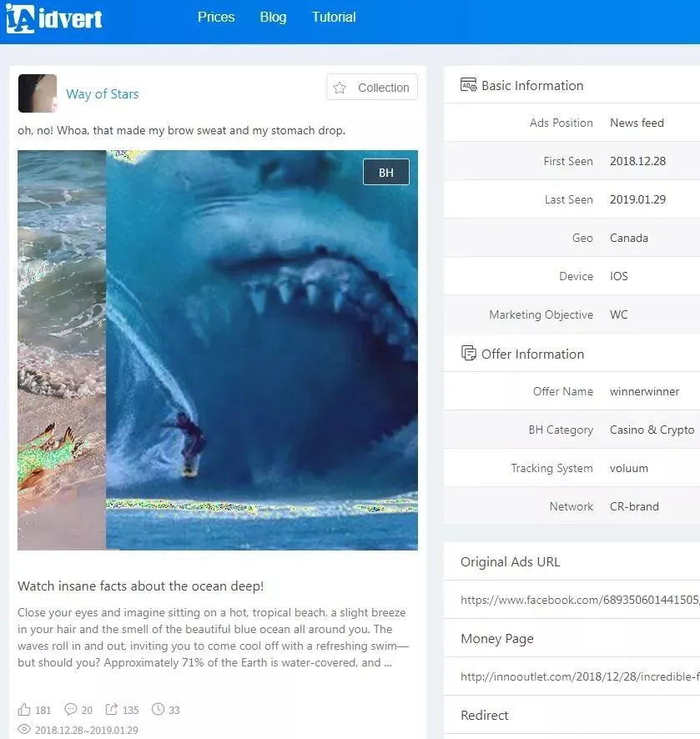Click the 'Redirect' section heading
This screenshot has width=700, height=739.
485,716
